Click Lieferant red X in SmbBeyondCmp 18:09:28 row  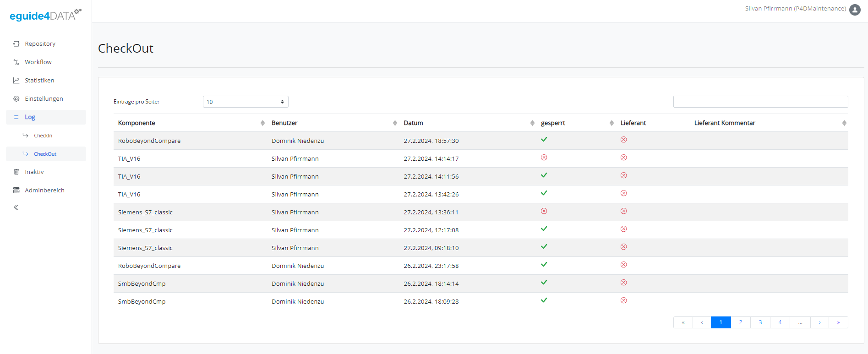click(623, 300)
